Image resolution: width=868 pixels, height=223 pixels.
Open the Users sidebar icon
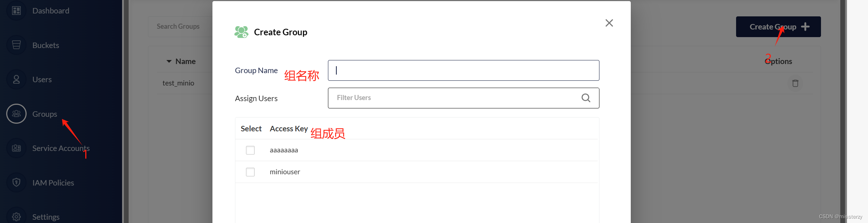point(16,79)
